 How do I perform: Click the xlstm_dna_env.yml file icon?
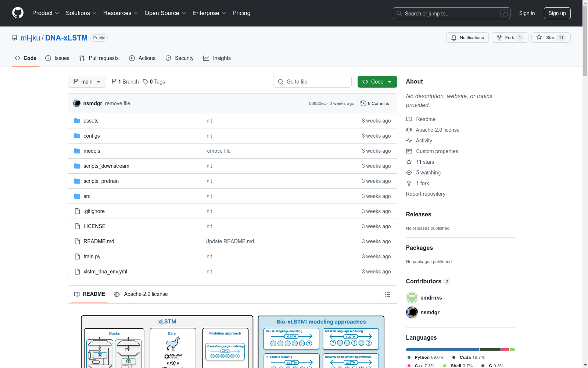(x=77, y=272)
